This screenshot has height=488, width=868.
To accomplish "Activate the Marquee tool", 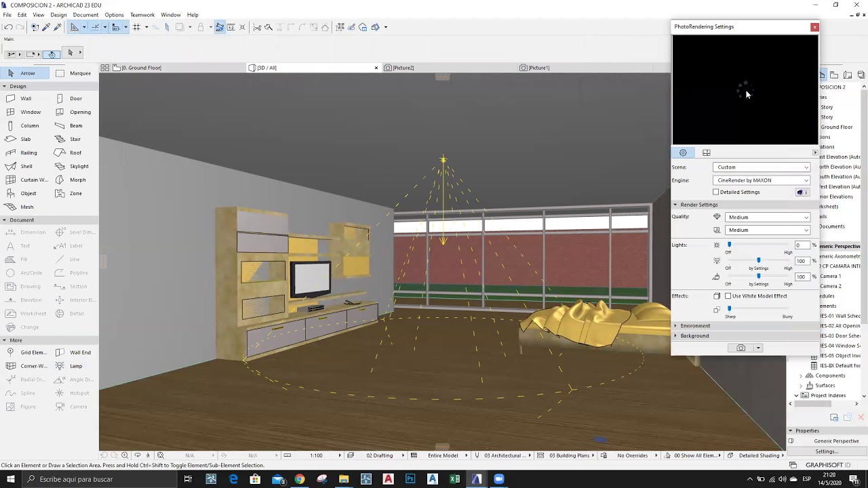I will (74, 73).
